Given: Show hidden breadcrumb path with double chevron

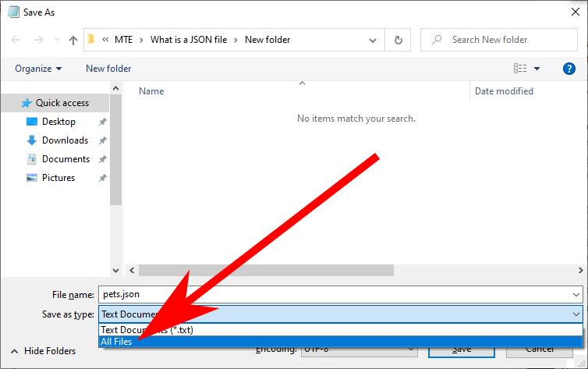Looking at the screenshot, I should [105, 39].
